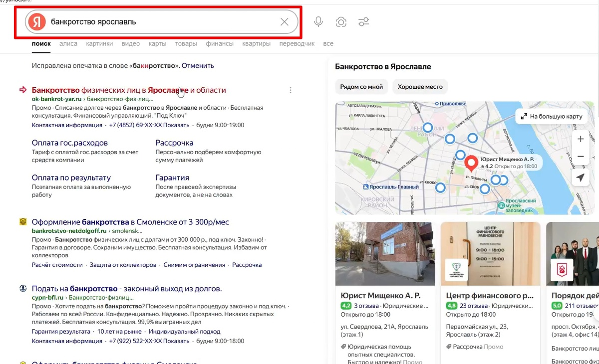This screenshot has height=364, width=599.
Task: Open options menu for ok-bankrot-yar.ru result
Action: (291, 90)
